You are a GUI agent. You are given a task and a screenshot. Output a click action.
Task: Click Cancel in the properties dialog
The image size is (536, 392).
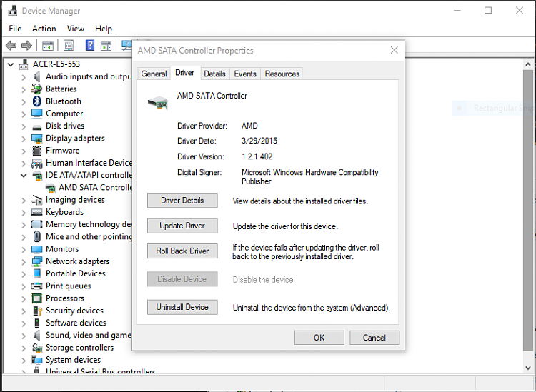(374, 338)
